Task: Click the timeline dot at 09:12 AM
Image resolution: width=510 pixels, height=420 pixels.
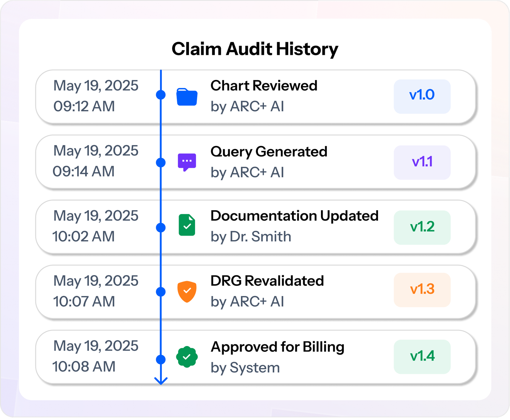Action: tap(161, 95)
